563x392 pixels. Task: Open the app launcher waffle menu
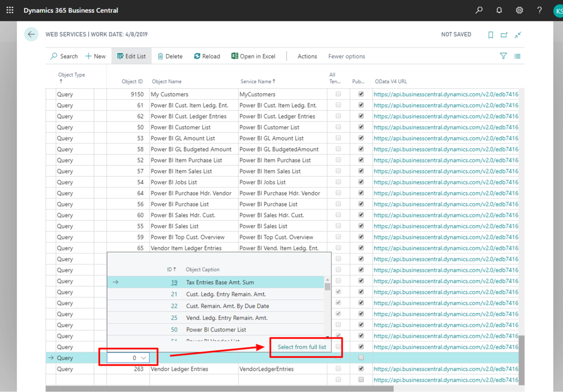pos(10,10)
